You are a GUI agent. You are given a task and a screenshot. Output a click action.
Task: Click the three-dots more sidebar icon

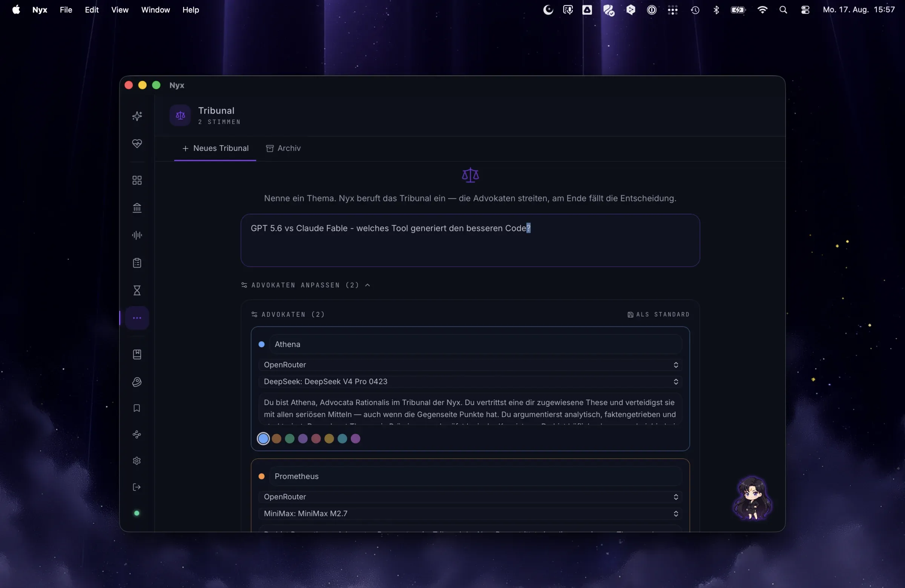pos(137,318)
